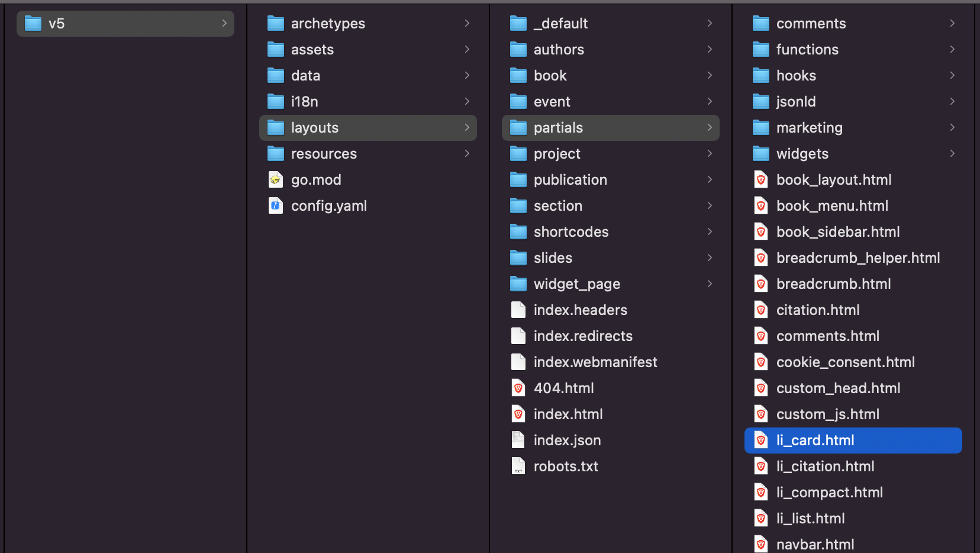The image size is (980, 553).
Task: Select the event folder name
Action: [552, 102]
